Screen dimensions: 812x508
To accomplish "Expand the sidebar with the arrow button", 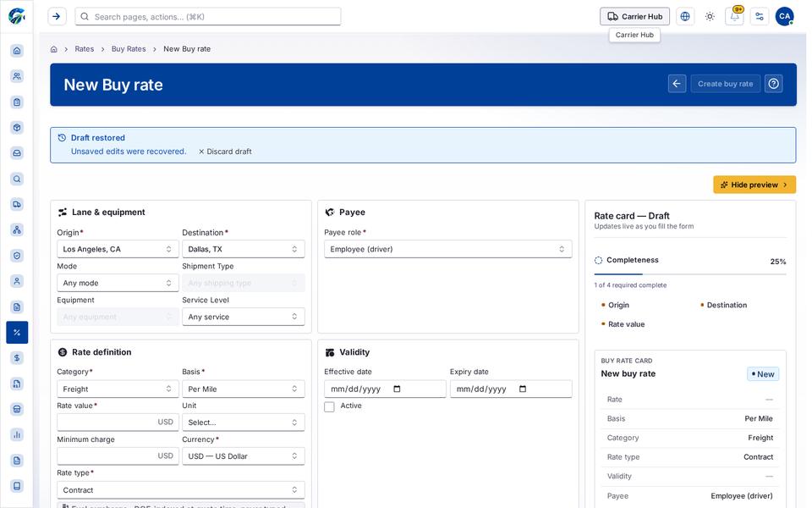I will pyautogui.click(x=57, y=17).
